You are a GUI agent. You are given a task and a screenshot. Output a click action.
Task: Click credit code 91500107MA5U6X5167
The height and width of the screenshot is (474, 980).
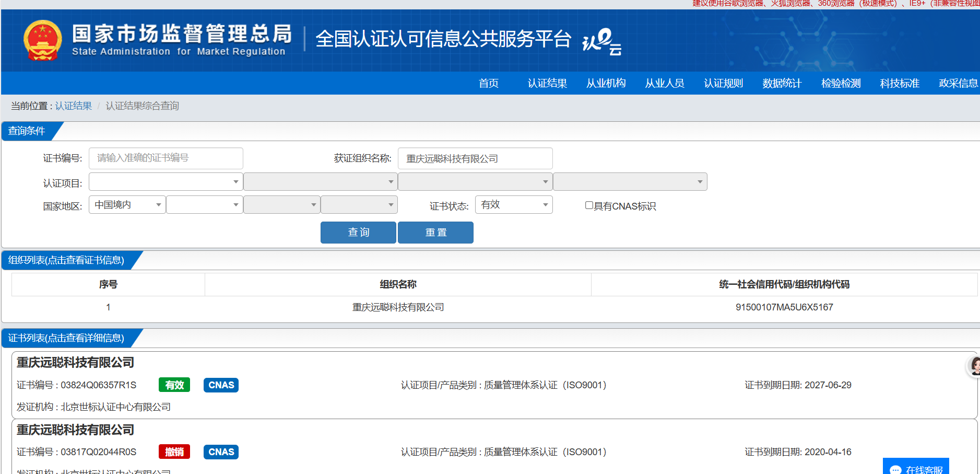tap(784, 307)
